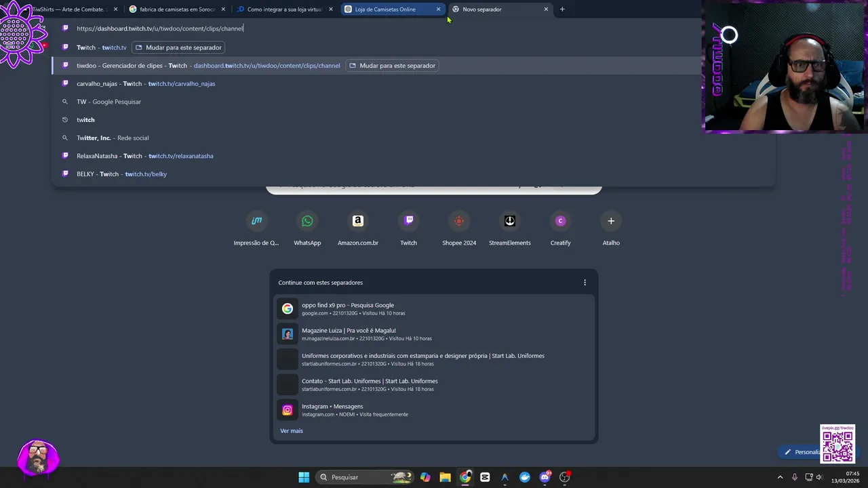
Task: Open CapCut from the taskbar
Action: (485, 477)
